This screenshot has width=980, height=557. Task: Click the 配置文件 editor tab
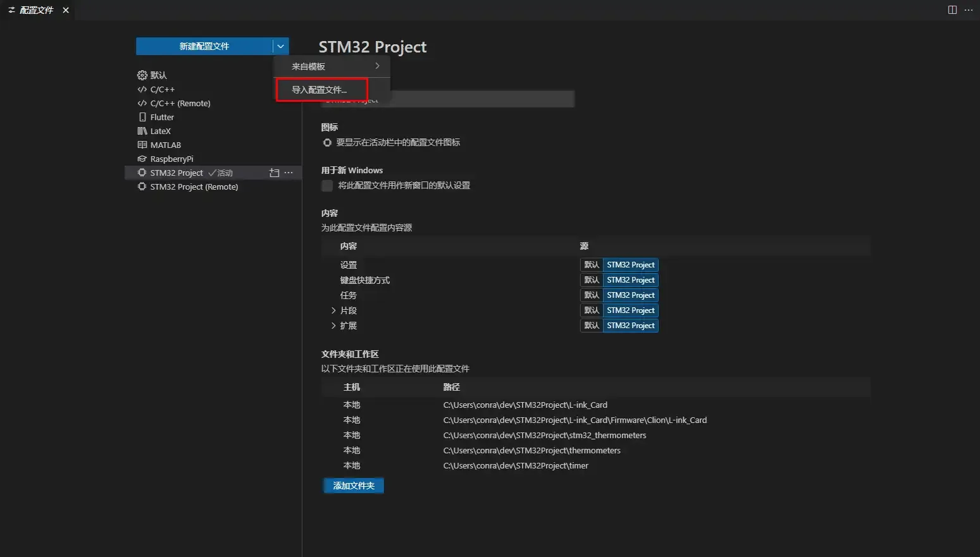point(36,10)
